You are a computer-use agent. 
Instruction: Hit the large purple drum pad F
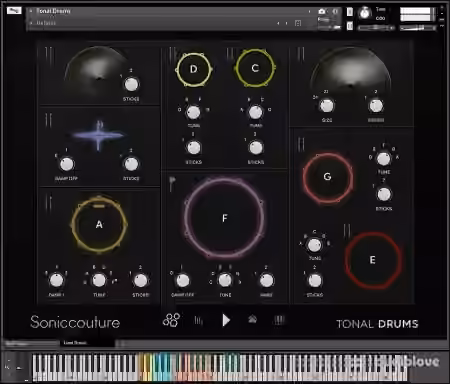225,218
